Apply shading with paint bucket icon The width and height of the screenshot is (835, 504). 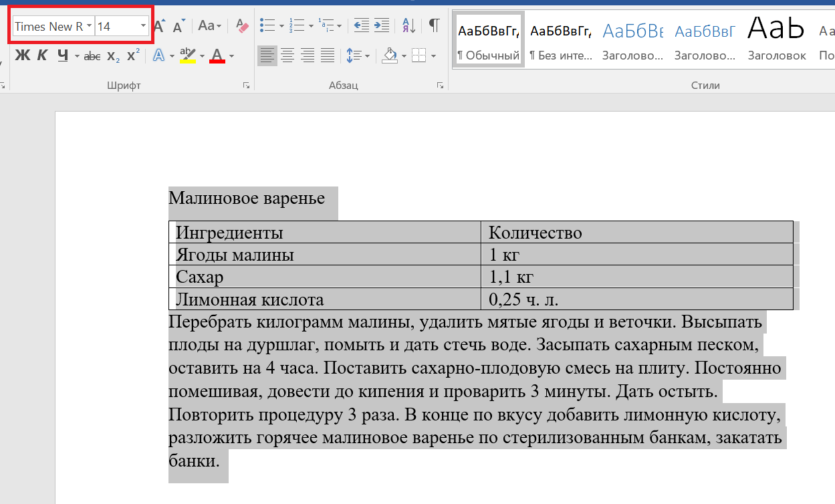click(x=389, y=55)
